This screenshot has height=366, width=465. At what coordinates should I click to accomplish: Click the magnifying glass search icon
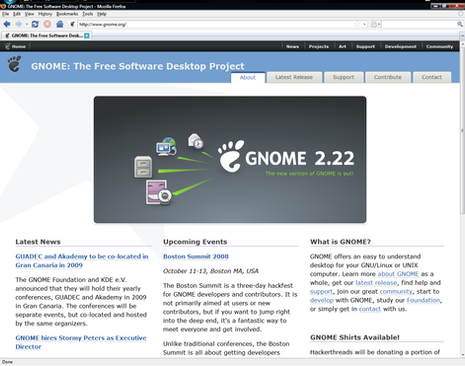pos(460,24)
